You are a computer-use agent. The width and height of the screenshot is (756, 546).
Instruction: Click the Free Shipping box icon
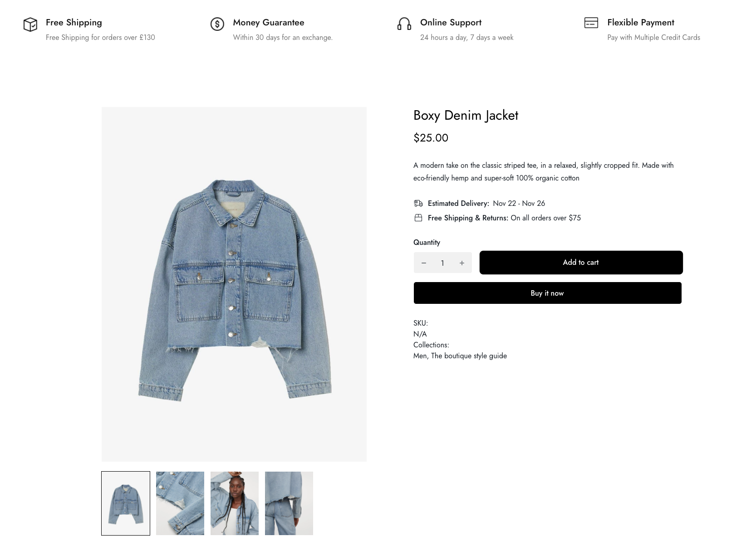pos(30,24)
